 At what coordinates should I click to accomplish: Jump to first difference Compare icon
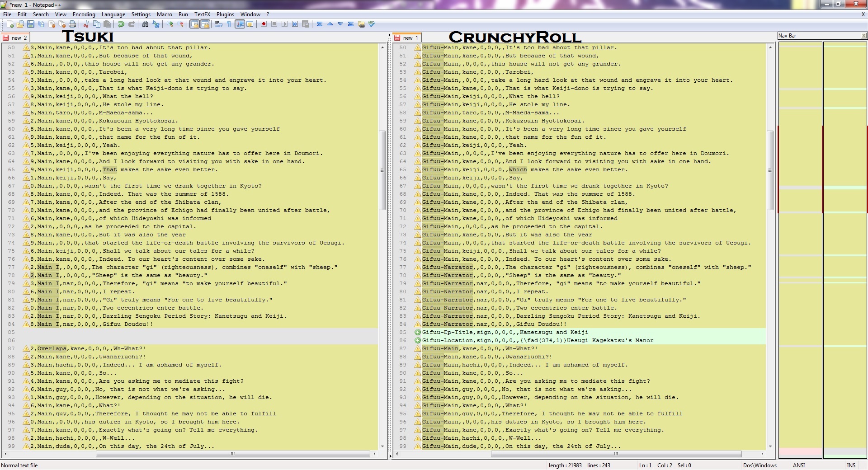[x=320, y=24]
